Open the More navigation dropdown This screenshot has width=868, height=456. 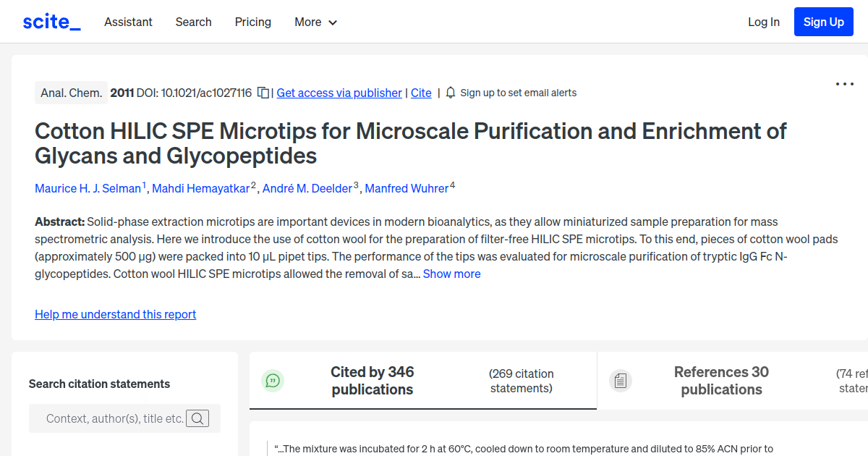(315, 22)
